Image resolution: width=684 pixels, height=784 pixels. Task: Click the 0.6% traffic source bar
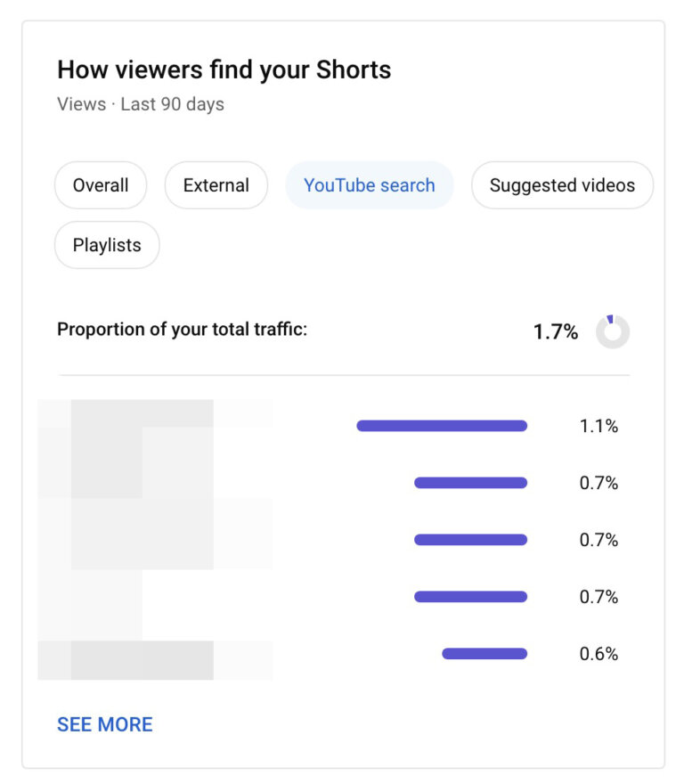[x=485, y=653]
